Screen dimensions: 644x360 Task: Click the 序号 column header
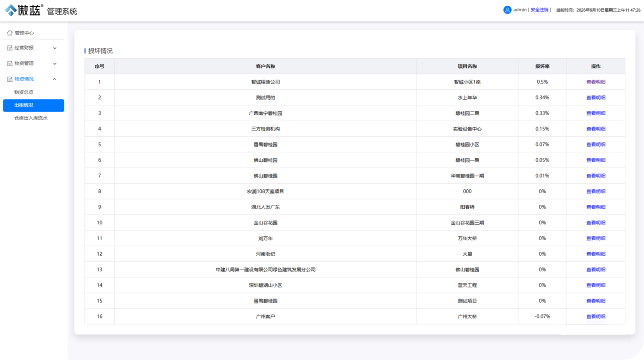pyautogui.click(x=99, y=66)
